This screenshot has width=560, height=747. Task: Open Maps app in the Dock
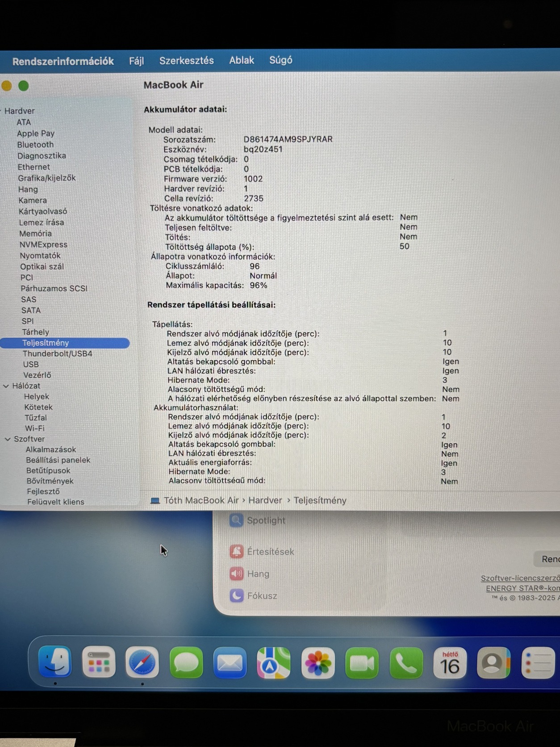pos(274,663)
